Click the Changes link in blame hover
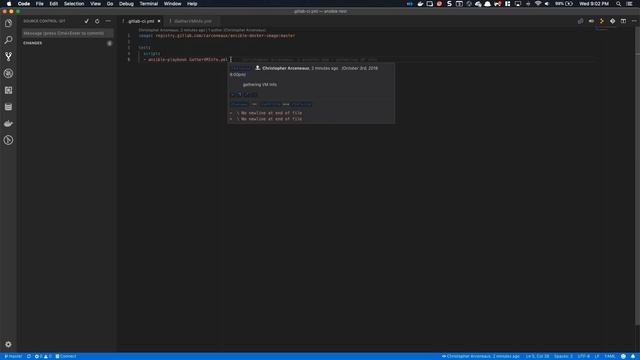This screenshot has width=640, height=360. point(239,104)
